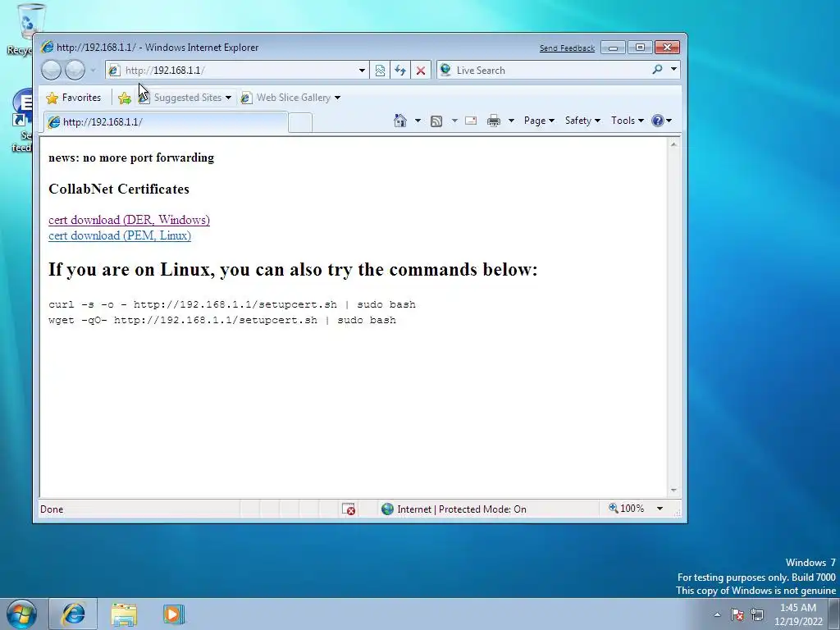The image size is (840, 630).
Task: Click Internet Protected Mode status zone
Action: point(453,509)
